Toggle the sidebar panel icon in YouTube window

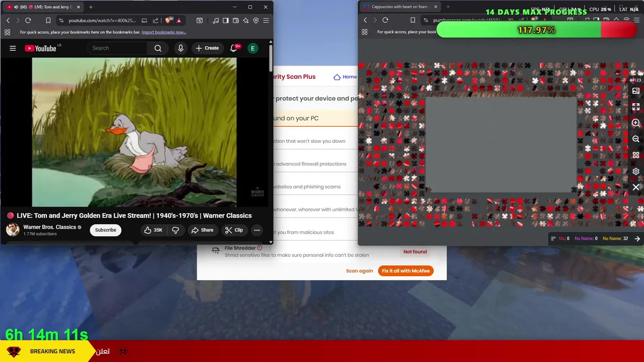(225, 21)
